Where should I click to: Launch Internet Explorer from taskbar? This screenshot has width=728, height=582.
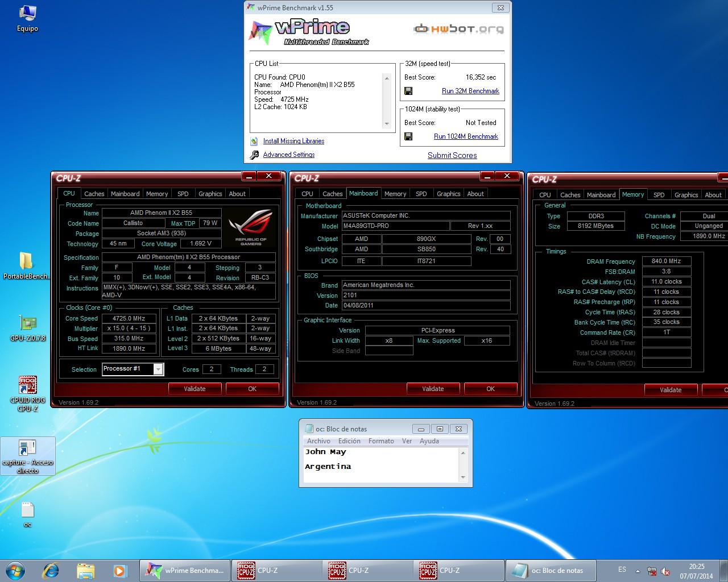(51, 570)
